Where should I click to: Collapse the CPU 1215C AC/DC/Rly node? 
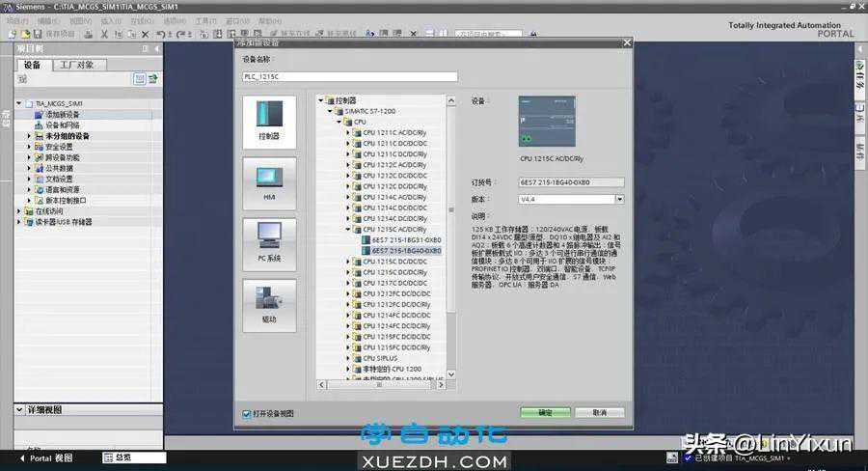point(349,229)
